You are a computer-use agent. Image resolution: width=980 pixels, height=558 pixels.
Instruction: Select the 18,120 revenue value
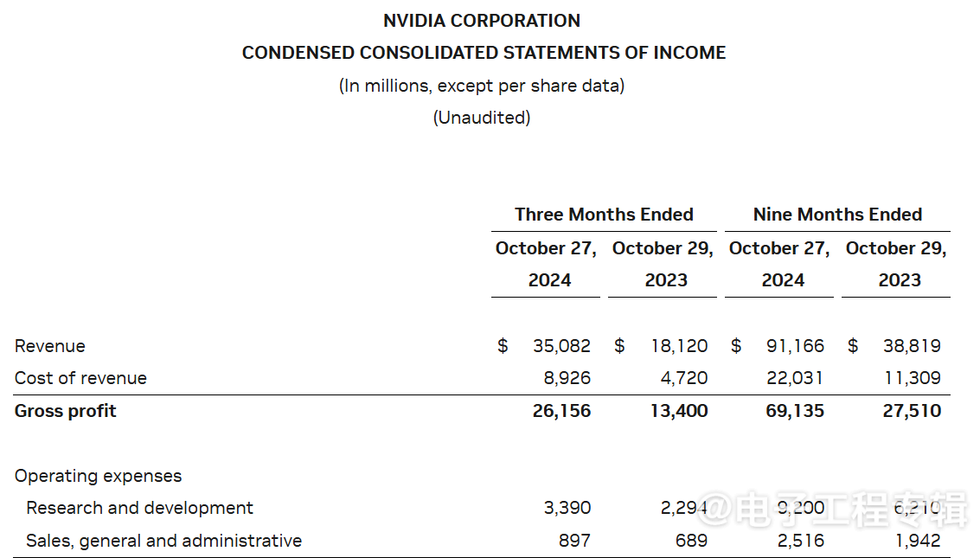pyautogui.click(x=679, y=346)
